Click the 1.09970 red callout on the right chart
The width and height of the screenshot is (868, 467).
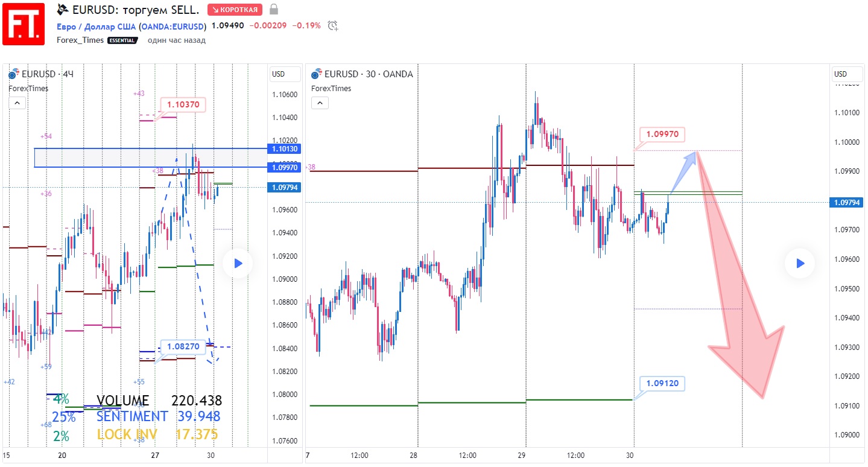coord(662,134)
